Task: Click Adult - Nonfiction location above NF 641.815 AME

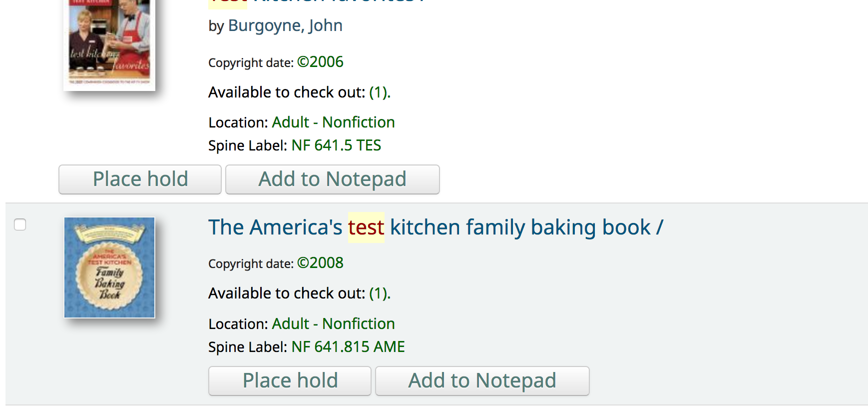Action: pos(333,324)
